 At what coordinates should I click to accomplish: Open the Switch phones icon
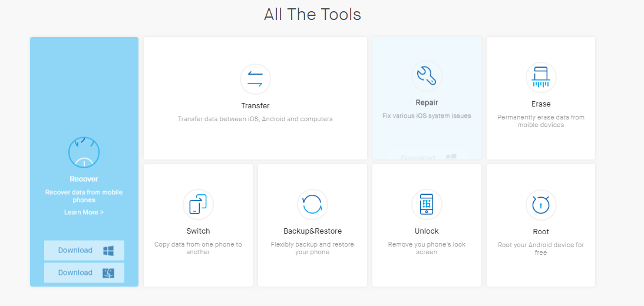coord(198,204)
